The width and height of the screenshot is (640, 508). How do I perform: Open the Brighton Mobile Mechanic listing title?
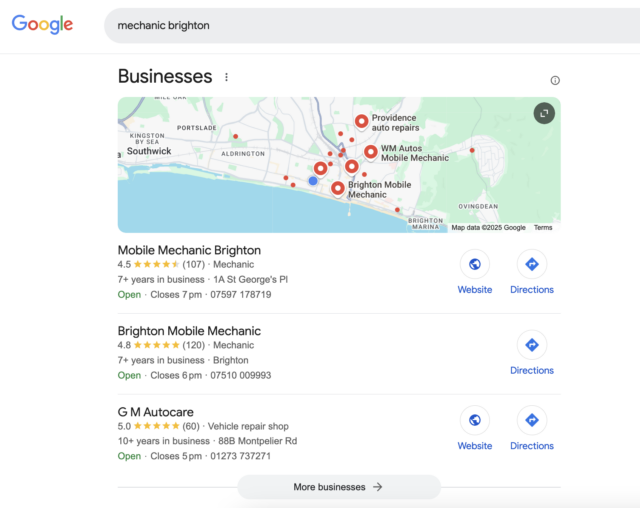coord(189,331)
